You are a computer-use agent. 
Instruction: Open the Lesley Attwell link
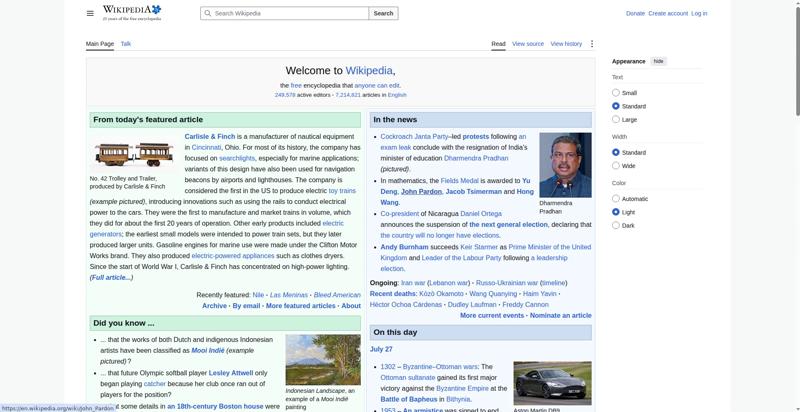point(231,373)
